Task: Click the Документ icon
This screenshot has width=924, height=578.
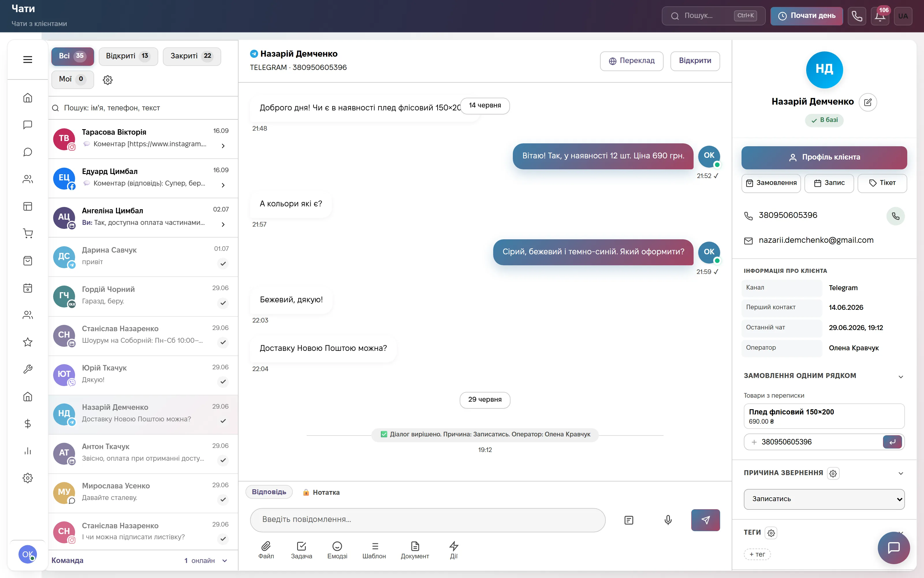Action: pos(415,550)
